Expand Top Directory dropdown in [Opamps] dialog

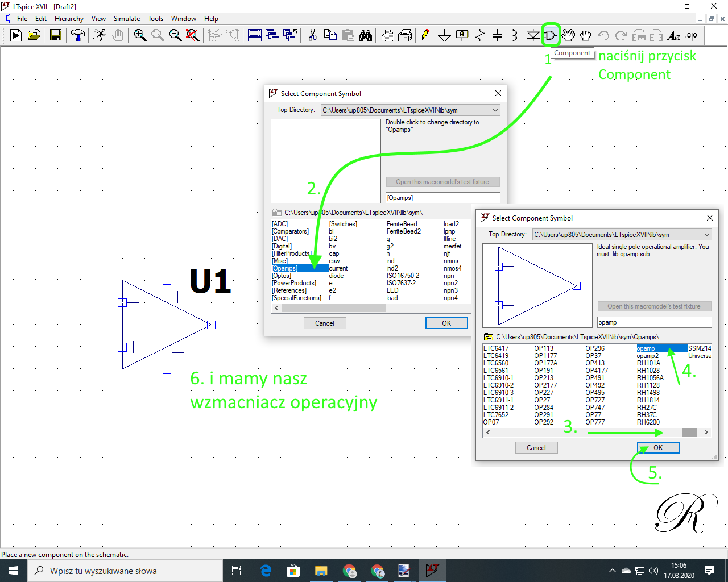point(495,110)
